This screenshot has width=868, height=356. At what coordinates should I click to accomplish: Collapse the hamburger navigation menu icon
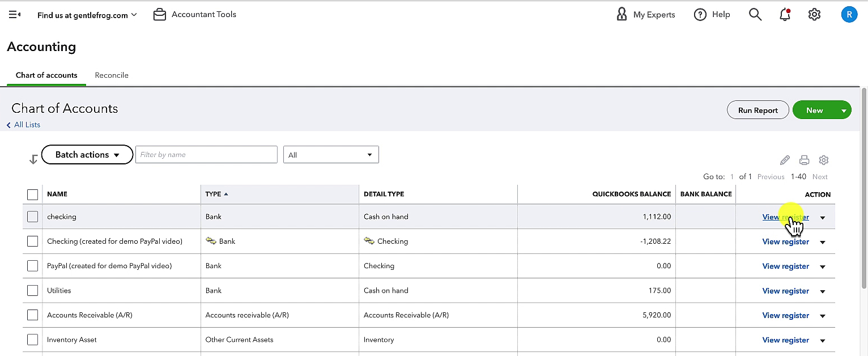coord(15,15)
